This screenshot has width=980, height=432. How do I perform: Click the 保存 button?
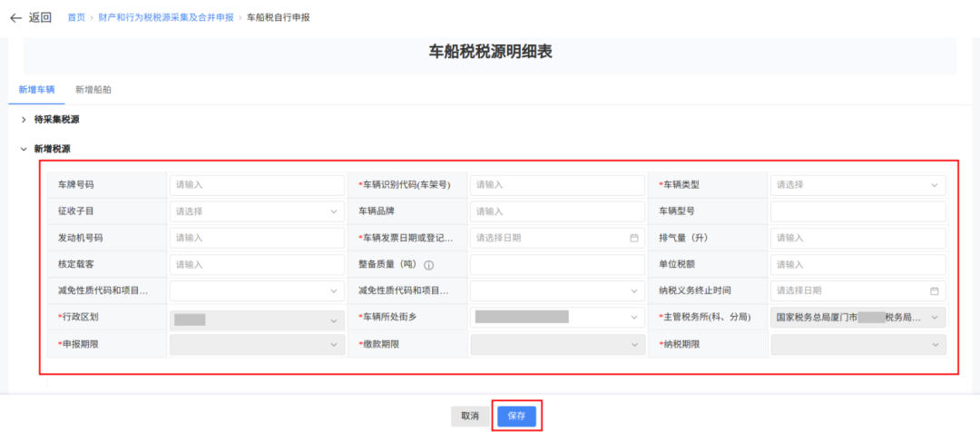coord(517,417)
